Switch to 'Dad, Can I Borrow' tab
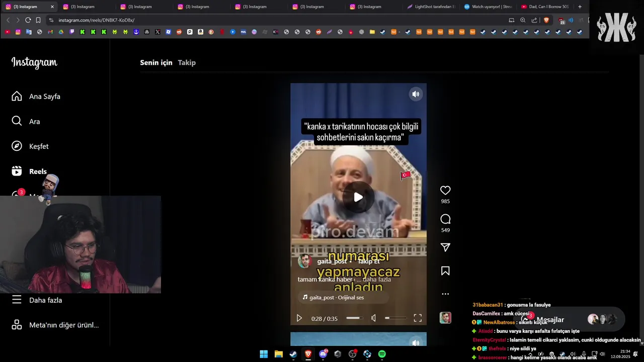This screenshot has height=362, width=644. [545, 7]
